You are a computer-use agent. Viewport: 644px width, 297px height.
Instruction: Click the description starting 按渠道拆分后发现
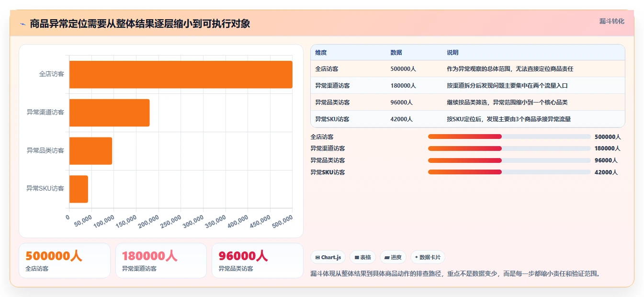(507, 86)
